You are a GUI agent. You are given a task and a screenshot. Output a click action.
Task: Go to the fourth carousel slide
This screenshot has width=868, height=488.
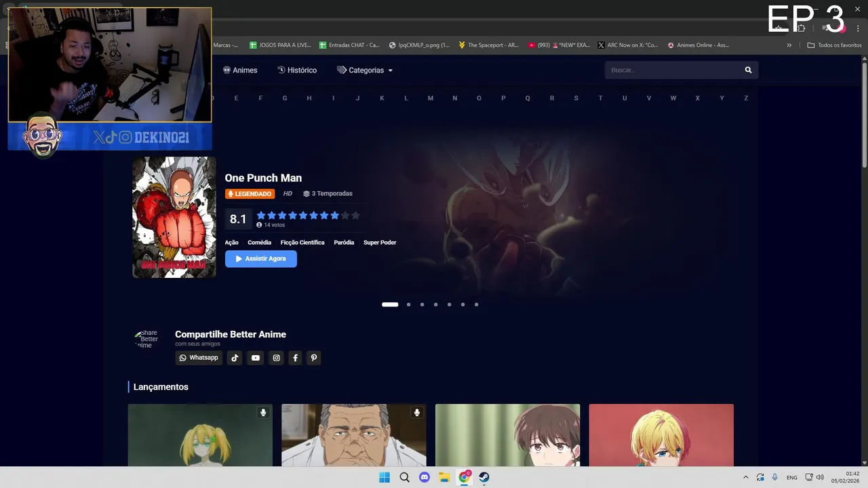pos(435,304)
